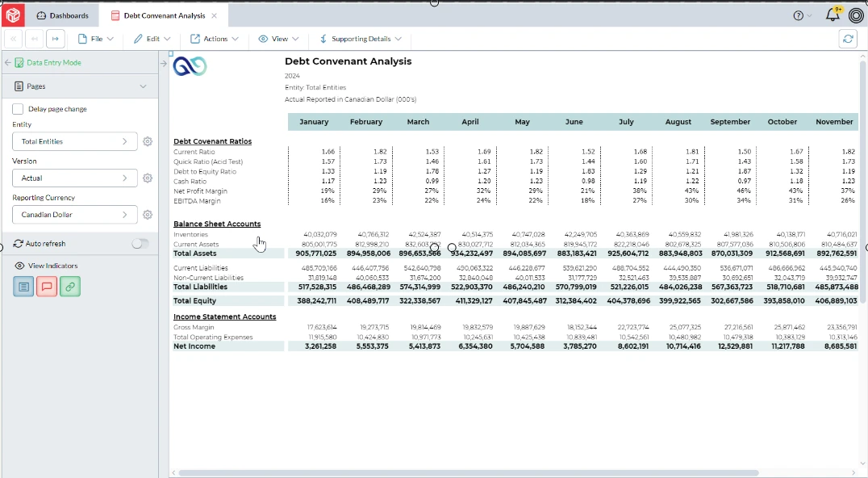
Task: Check the Delay page change checkbox
Action: click(18, 109)
